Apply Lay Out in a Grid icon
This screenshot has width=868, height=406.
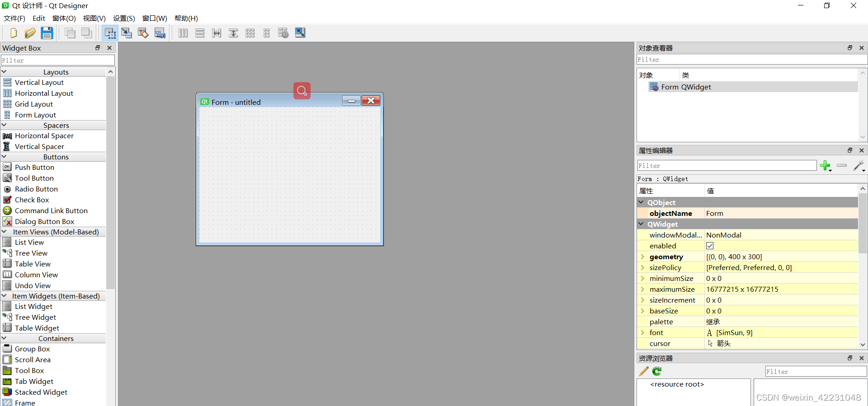pyautogui.click(x=250, y=33)
